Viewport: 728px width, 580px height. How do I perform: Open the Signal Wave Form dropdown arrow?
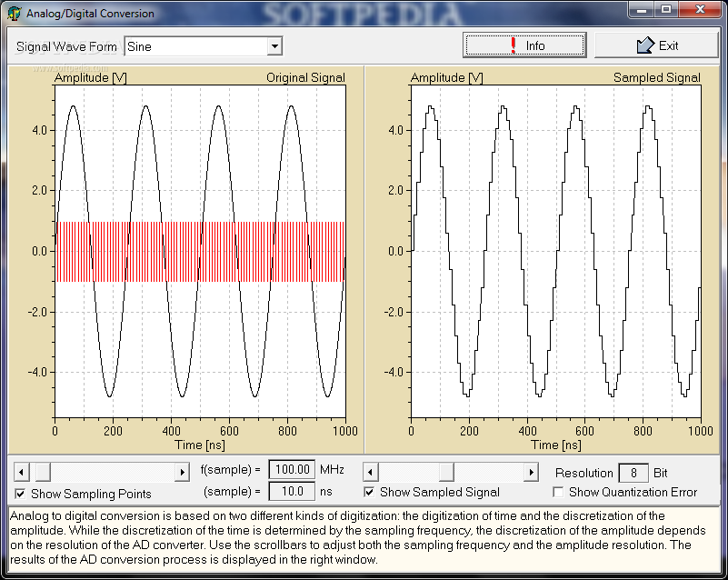click(274, 46)
